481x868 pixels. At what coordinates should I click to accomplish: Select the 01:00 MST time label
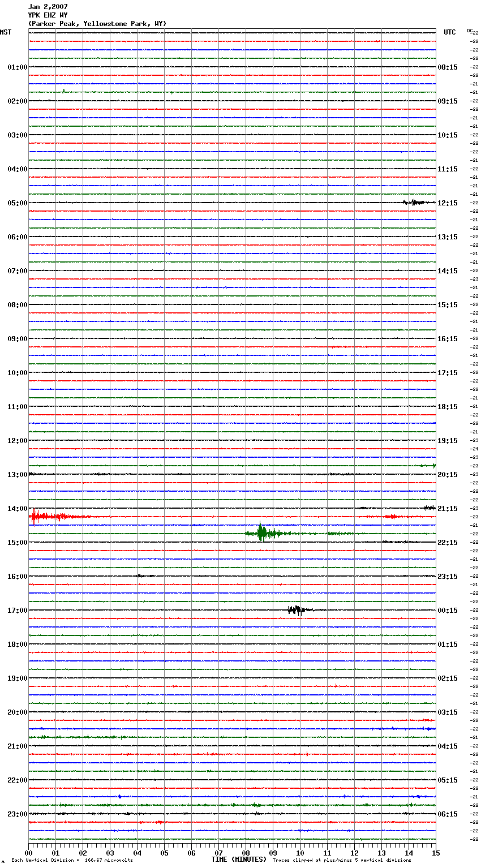point(18,67)
